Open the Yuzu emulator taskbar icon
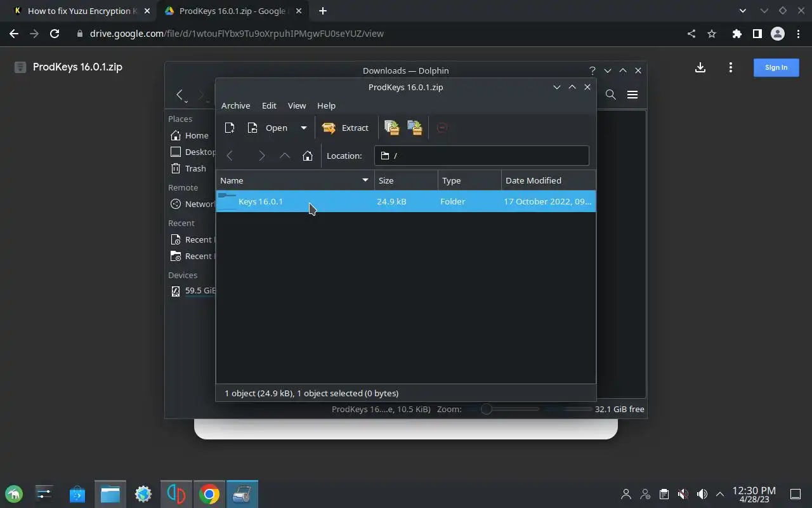Viewport: 812px width, 508px height. tap(176, 494)
